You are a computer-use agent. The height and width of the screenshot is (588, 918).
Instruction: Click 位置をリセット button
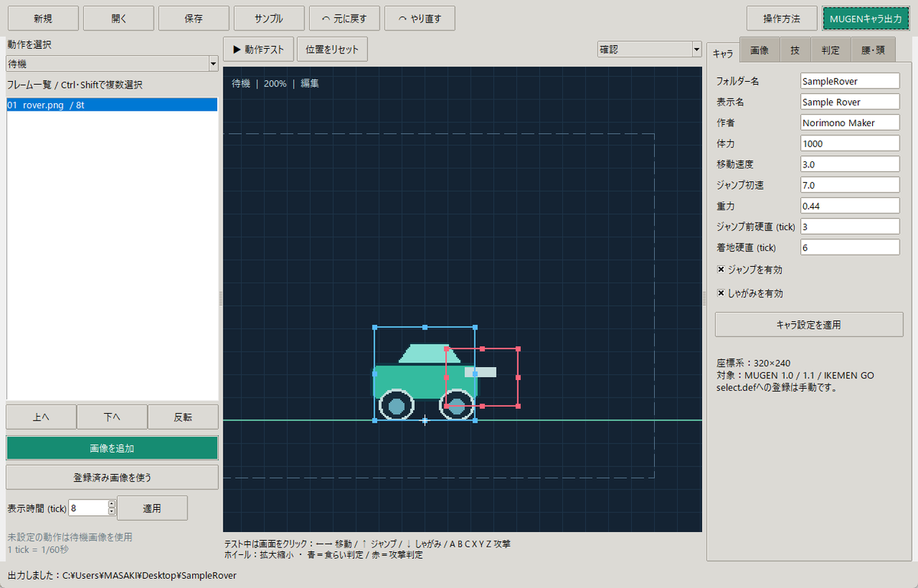(332, 50)
